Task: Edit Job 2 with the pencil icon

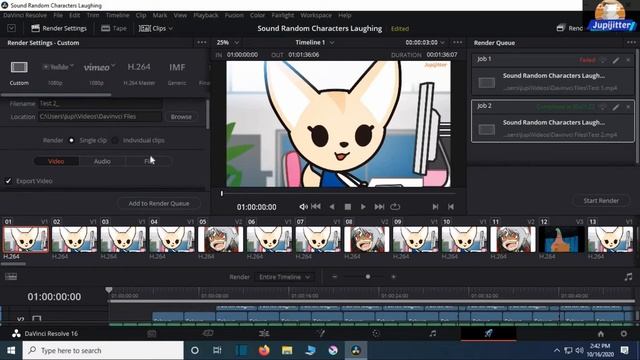Action: [616, 107]
